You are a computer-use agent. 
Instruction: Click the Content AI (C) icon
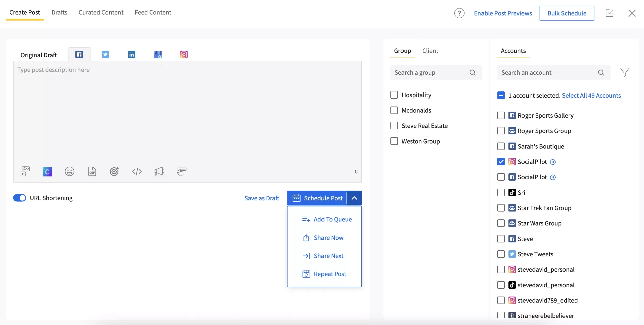click(x=47, y=171)
